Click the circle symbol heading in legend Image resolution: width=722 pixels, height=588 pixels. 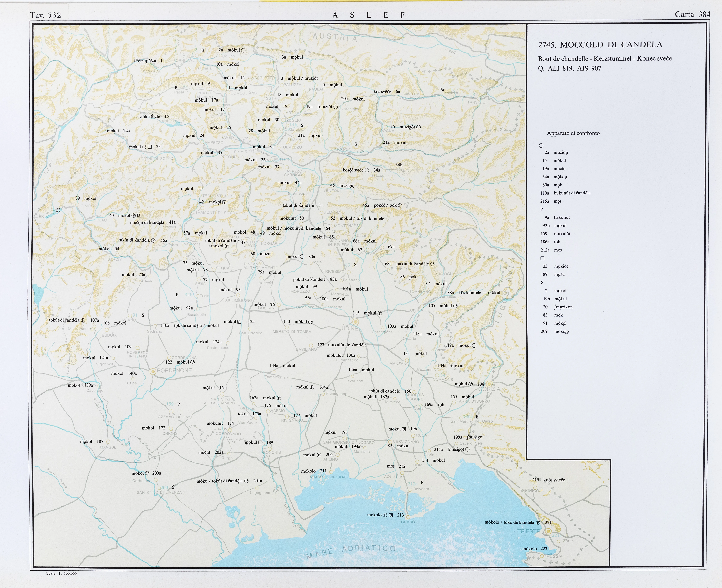coord(541,146)
